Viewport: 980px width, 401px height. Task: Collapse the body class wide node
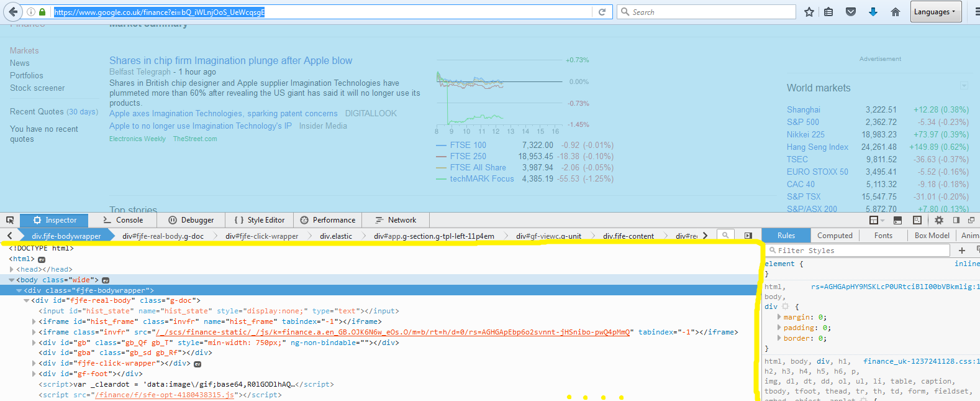(12, 280)
